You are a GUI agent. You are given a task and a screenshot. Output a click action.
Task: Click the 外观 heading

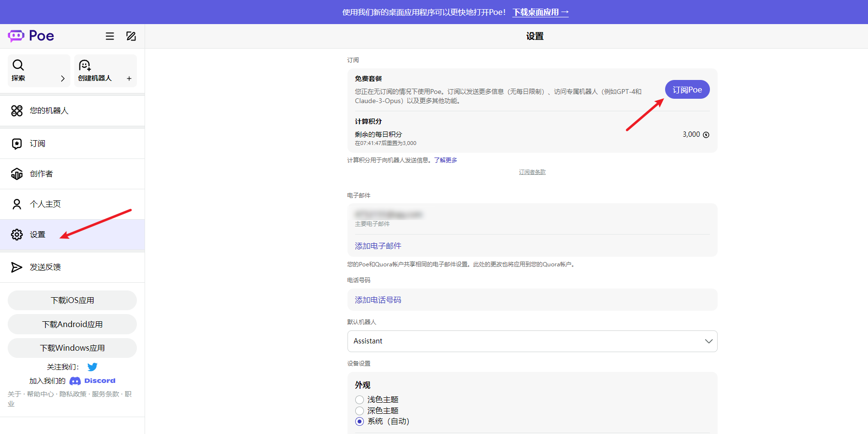pyautogui.click(x=363, y=385)
